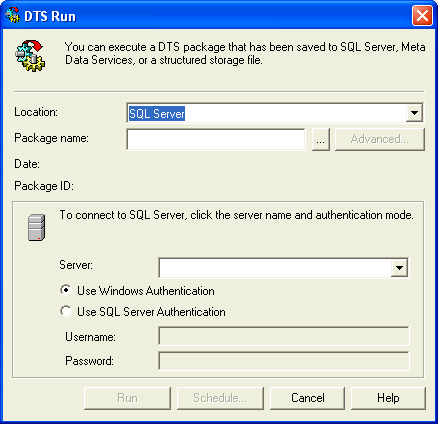Click the gray server tower icon

coord(36,227)
